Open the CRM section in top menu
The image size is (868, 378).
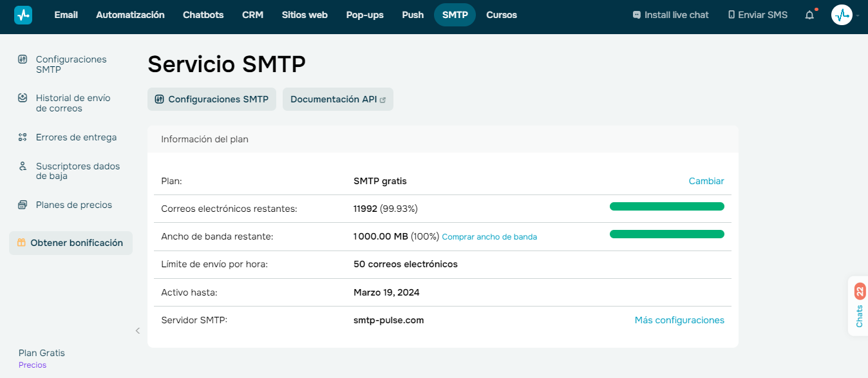(252, 15)
